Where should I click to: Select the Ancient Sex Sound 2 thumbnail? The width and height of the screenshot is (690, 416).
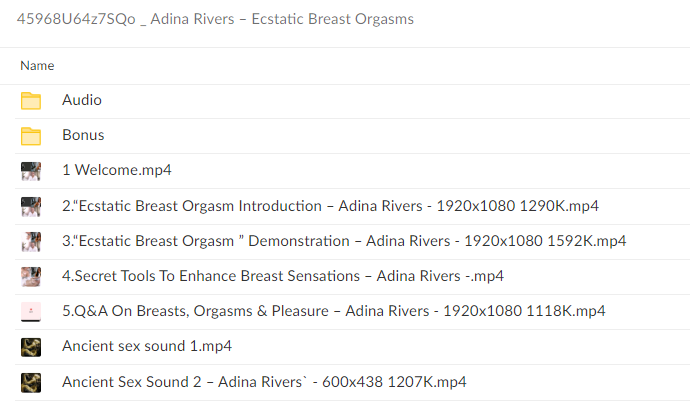31,381
